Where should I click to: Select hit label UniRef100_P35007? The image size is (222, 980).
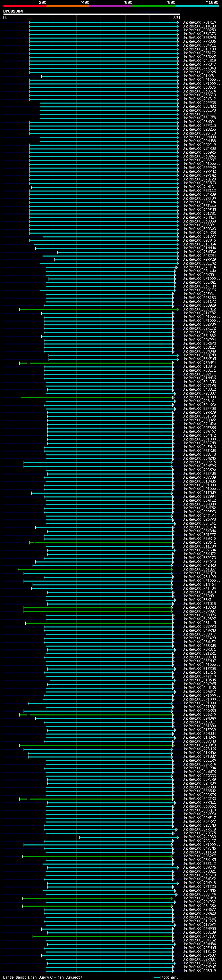199,57
